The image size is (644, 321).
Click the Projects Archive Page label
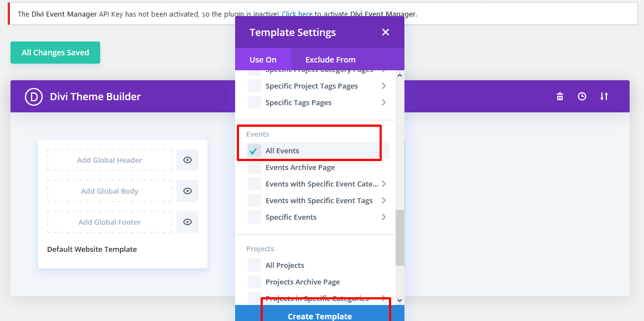pos(303,282)
